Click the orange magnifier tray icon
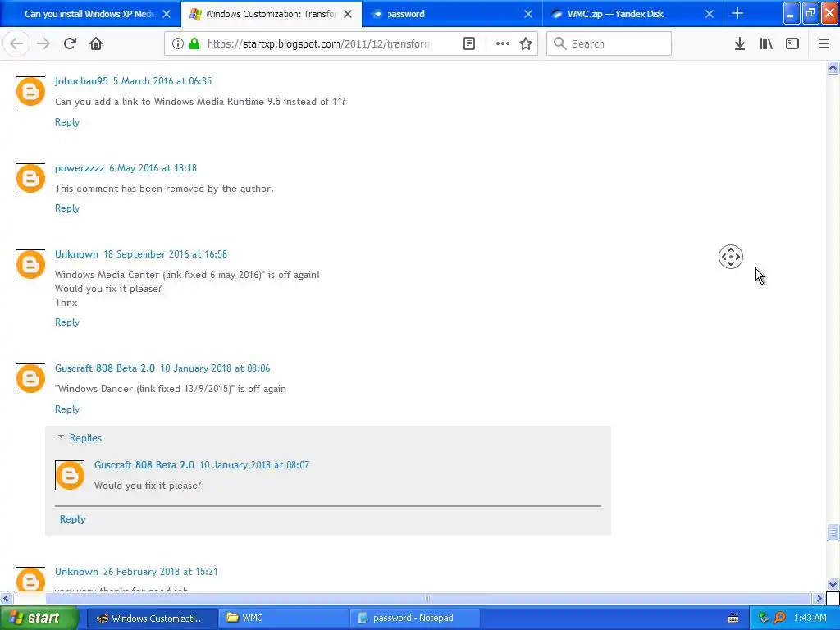This screenshot has width=840, height=630. 779,619
